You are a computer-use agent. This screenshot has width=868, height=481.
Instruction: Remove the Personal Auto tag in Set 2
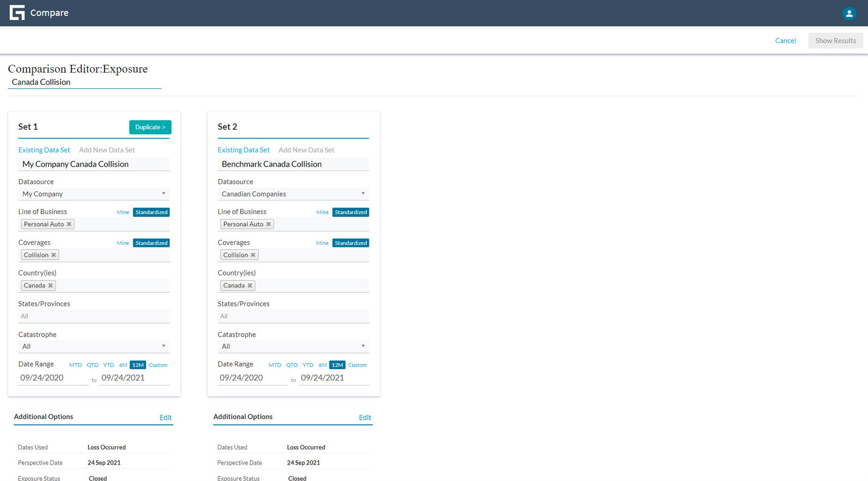click(x=269, y=224)
